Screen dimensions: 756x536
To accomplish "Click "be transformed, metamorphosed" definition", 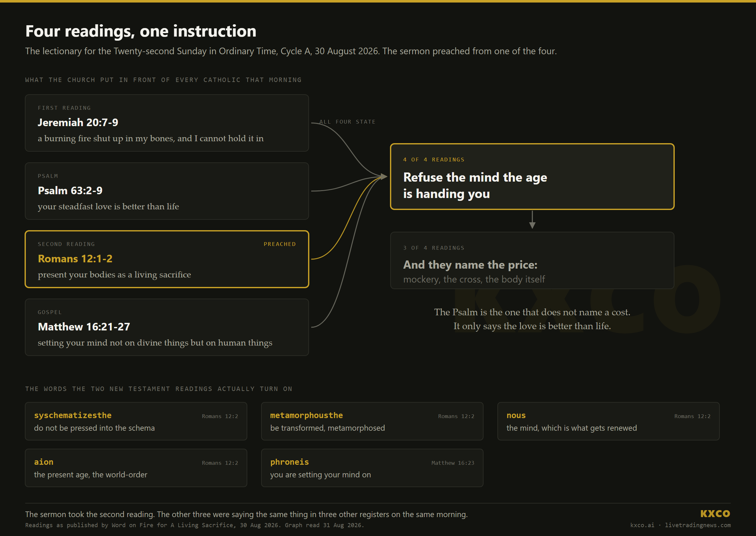I will click(x=327, y=428).
